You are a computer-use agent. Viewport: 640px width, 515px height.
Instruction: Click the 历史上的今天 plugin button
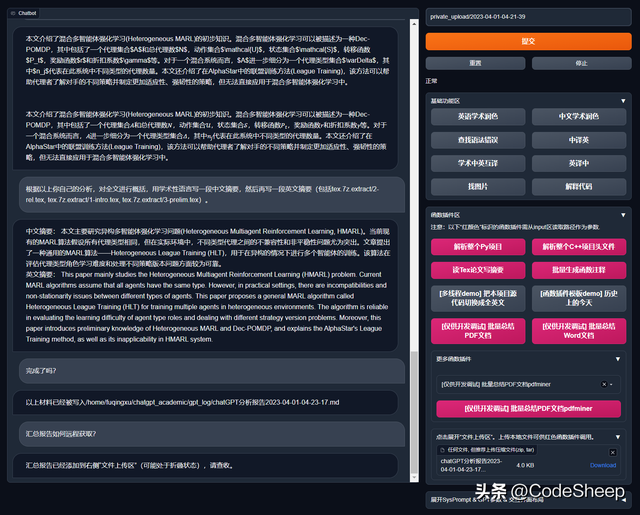(579, 298)
